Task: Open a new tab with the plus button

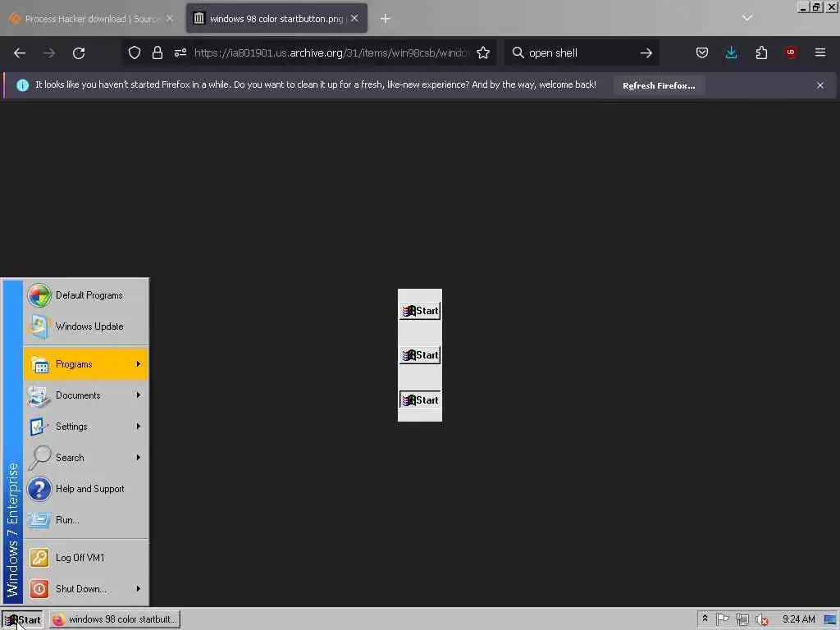Action: [386, 19]
